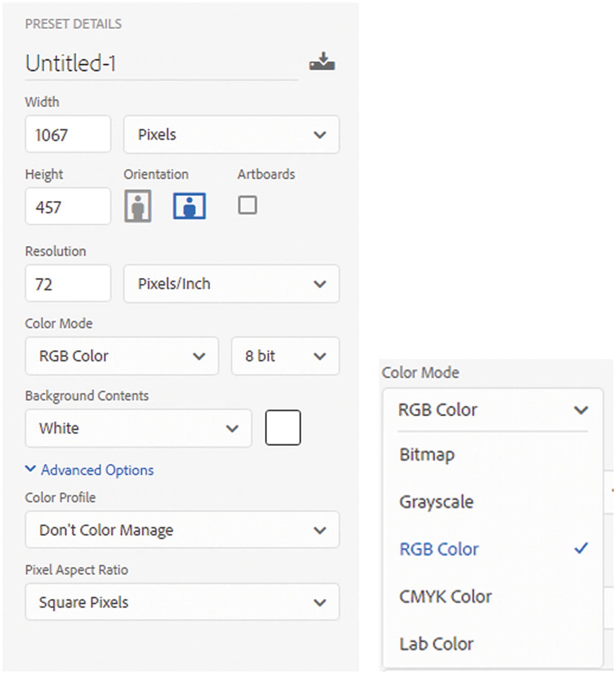This screenshot has height=674, width=616.
Task: Click the save preset icon
Action: pos(322,62)
